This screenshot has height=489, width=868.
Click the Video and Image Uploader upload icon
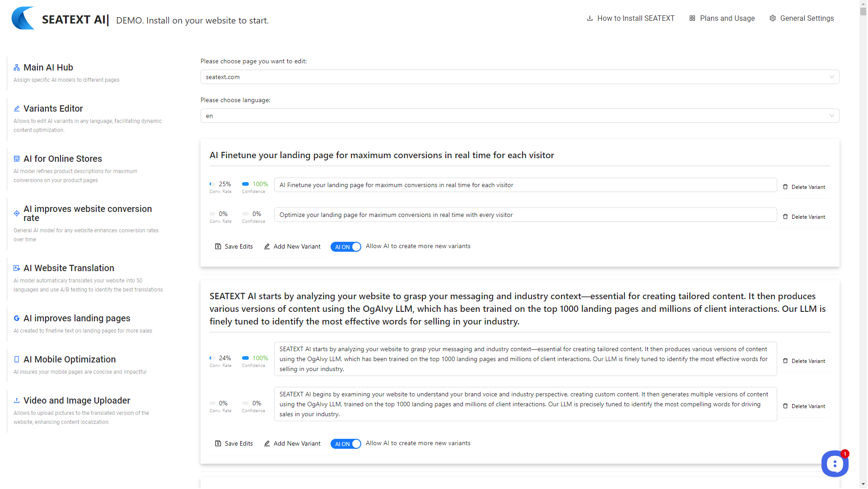coord(17,401)
